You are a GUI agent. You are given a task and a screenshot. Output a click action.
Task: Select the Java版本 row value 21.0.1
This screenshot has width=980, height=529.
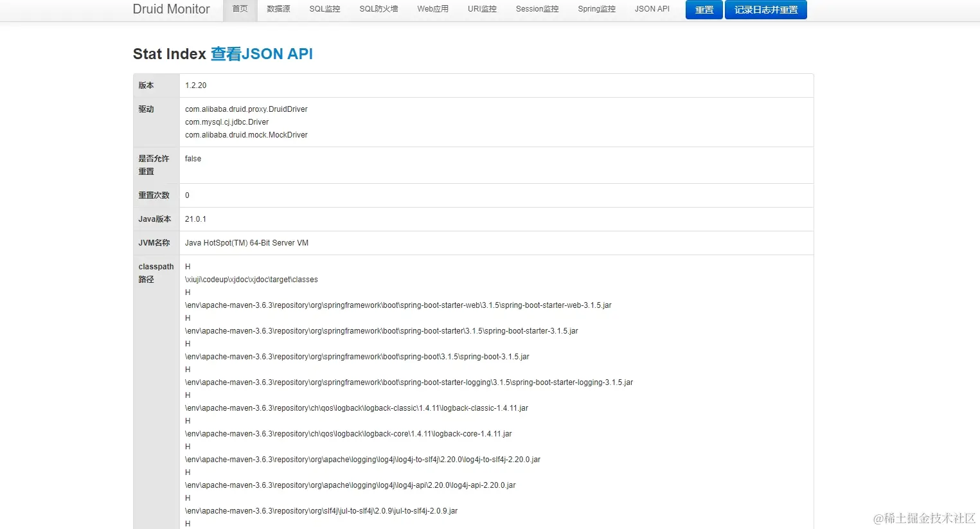tap(195, 219)
